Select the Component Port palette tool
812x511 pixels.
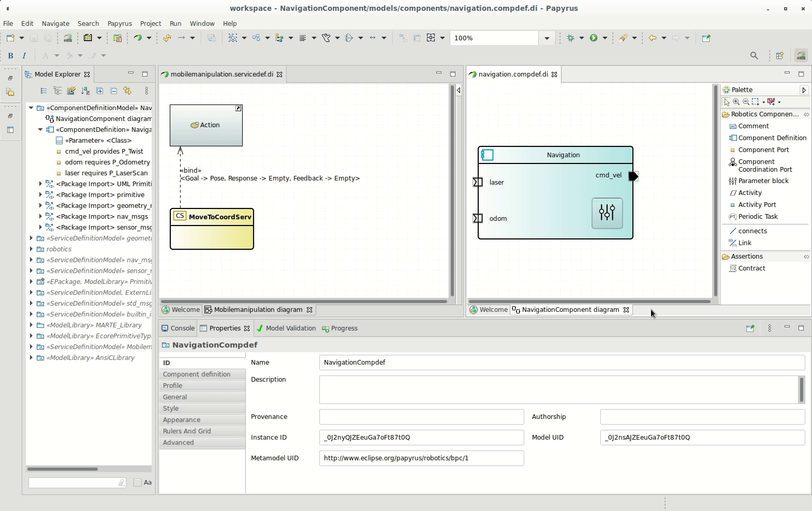[x=763, y=150]
